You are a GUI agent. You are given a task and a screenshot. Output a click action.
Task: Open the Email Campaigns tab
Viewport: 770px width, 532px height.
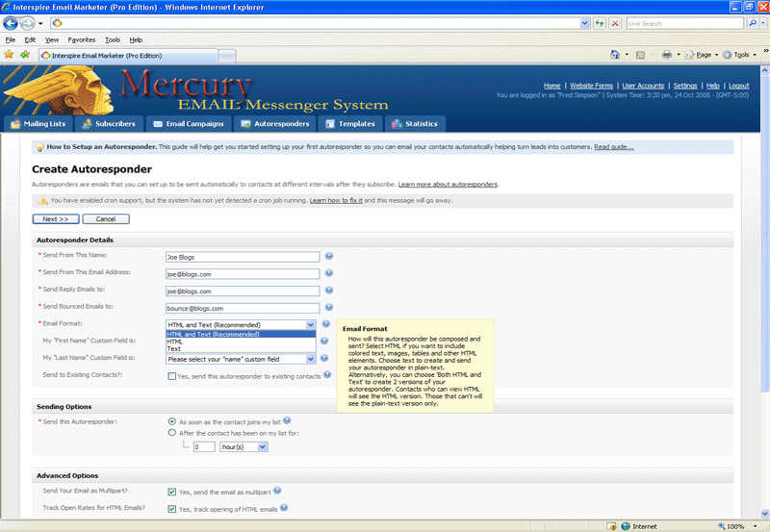[189, 124]
